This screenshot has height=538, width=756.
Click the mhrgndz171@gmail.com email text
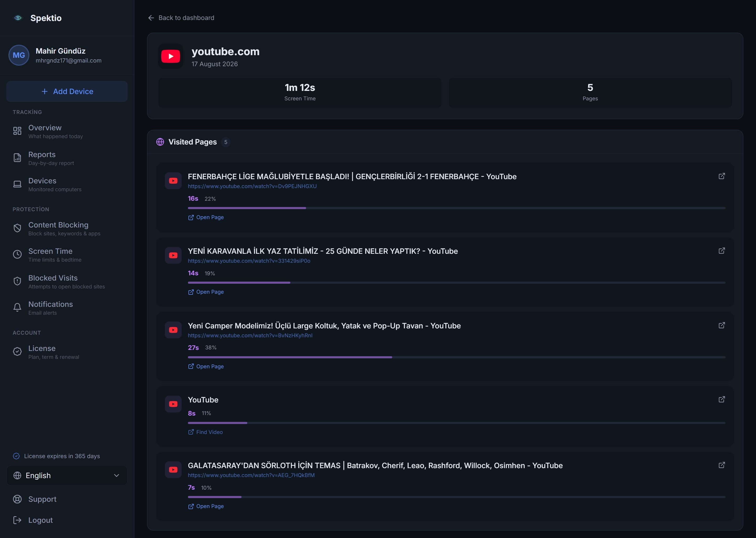(69, 61)
